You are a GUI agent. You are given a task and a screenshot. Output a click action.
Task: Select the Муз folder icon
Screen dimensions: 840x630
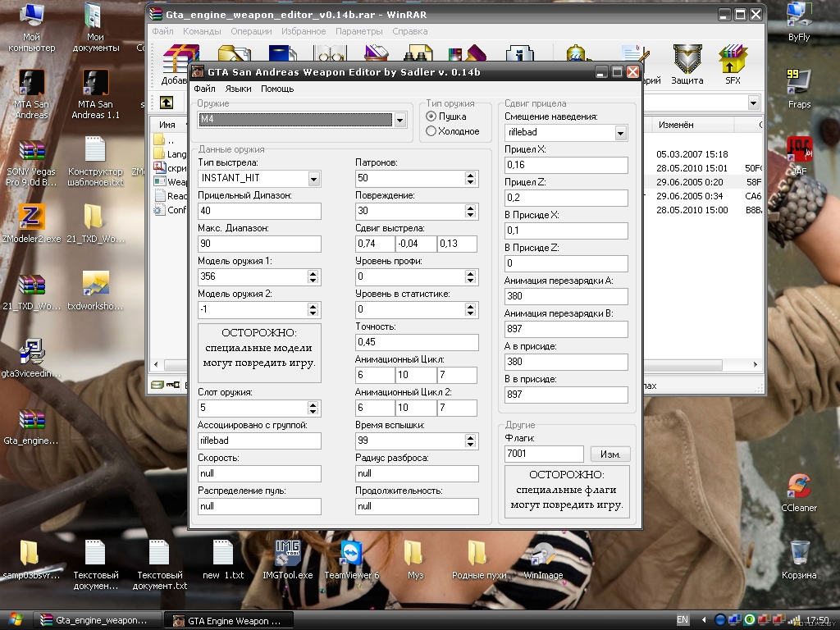click(x=415, y=560)
